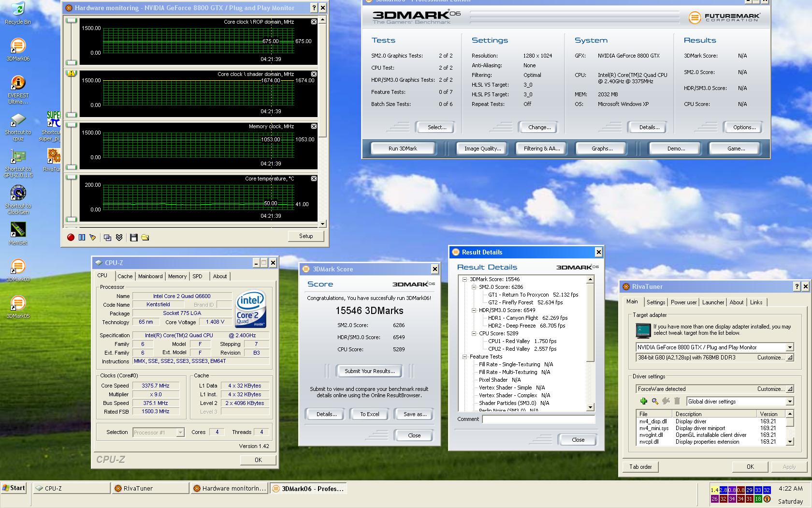Collapse the HDR/SM3.0 Score tree node
The height and width of the screenshot is (508, 812).
[474, 310]
